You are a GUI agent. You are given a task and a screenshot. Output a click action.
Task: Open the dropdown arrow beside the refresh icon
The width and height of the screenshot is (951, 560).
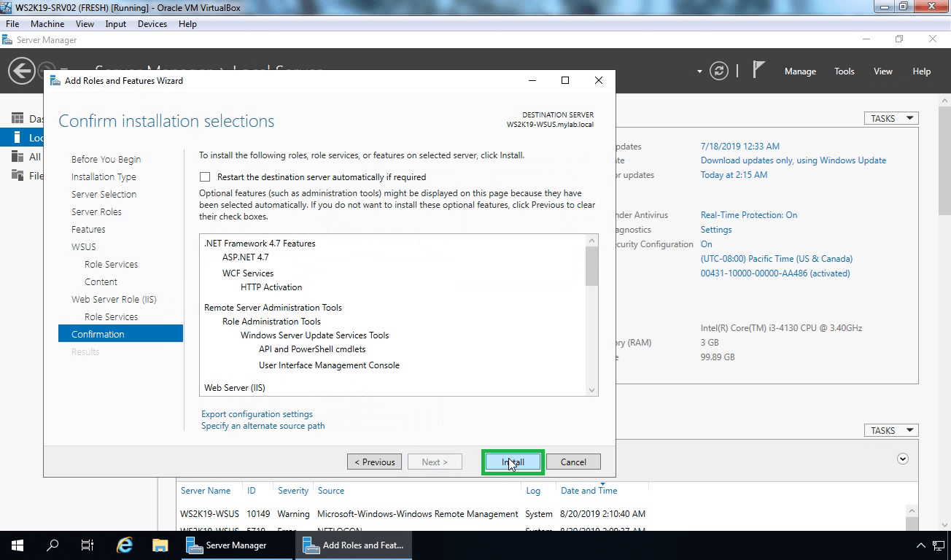click(699, 71)
